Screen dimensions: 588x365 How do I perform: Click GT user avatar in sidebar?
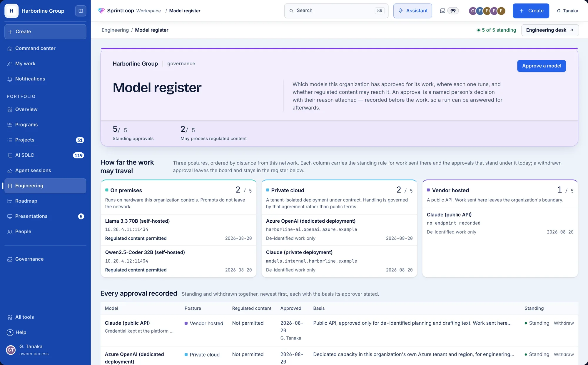coord(11,350)
